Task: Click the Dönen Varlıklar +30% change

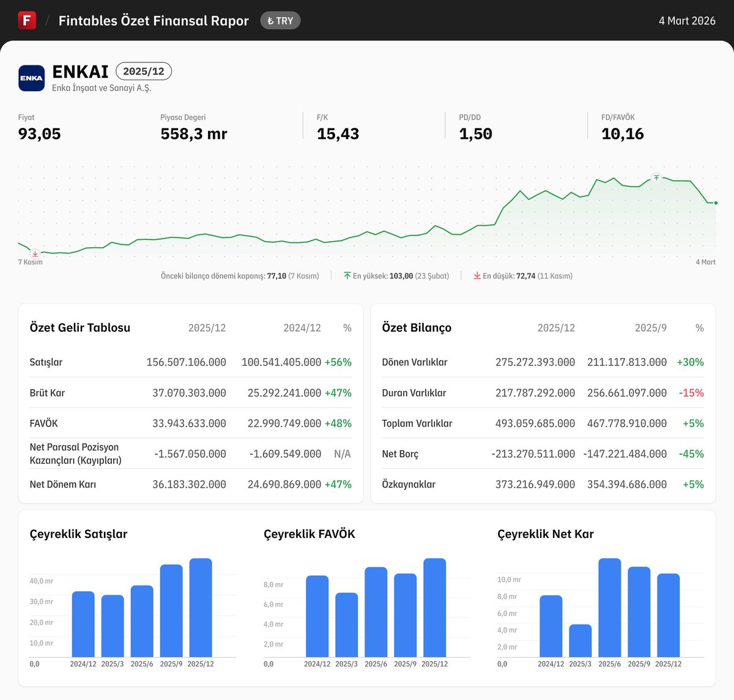Action: 690,362
